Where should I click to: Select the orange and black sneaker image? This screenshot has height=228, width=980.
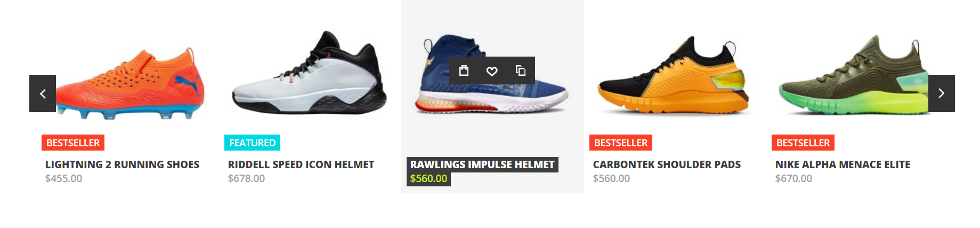point(674,75)
